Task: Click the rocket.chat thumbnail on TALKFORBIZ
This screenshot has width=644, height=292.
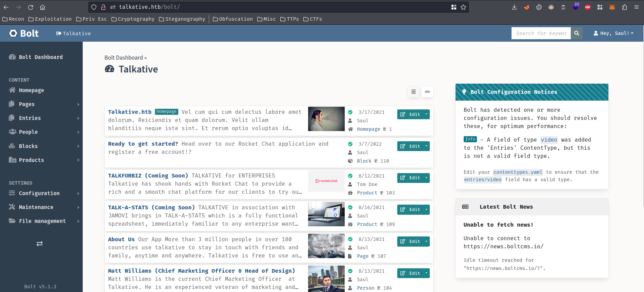Action: point(326,181)
